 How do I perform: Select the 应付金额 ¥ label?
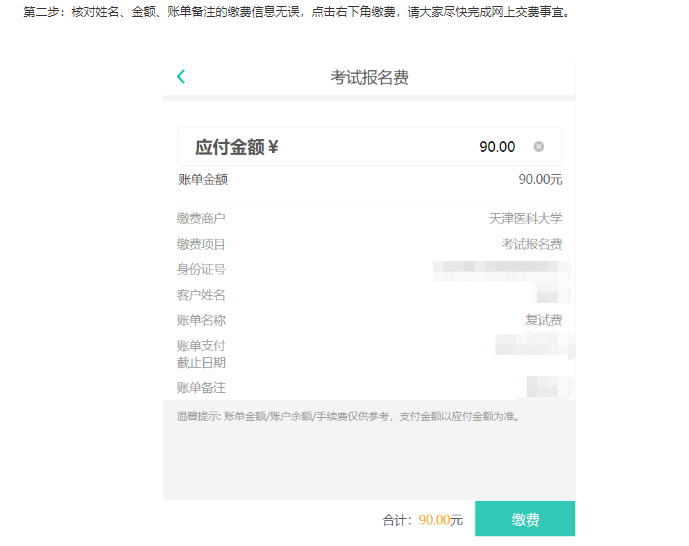pos(236,147)
